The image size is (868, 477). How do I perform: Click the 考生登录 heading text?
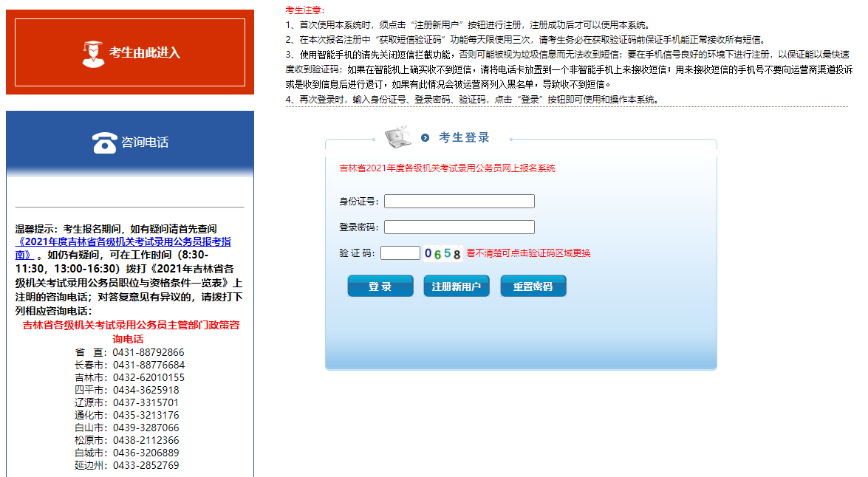(x=464, y=138)
